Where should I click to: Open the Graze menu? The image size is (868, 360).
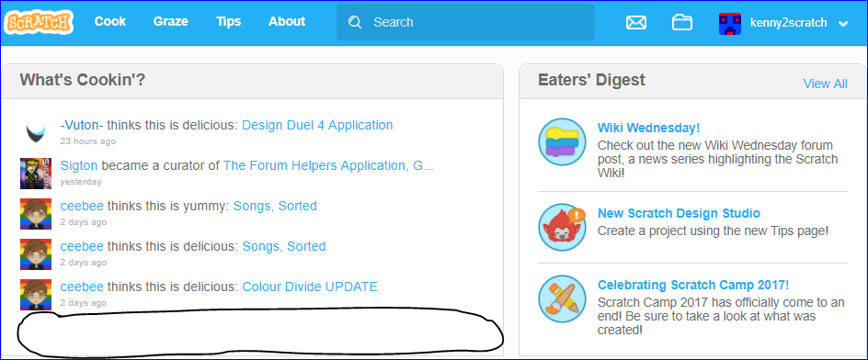[170, 21]
